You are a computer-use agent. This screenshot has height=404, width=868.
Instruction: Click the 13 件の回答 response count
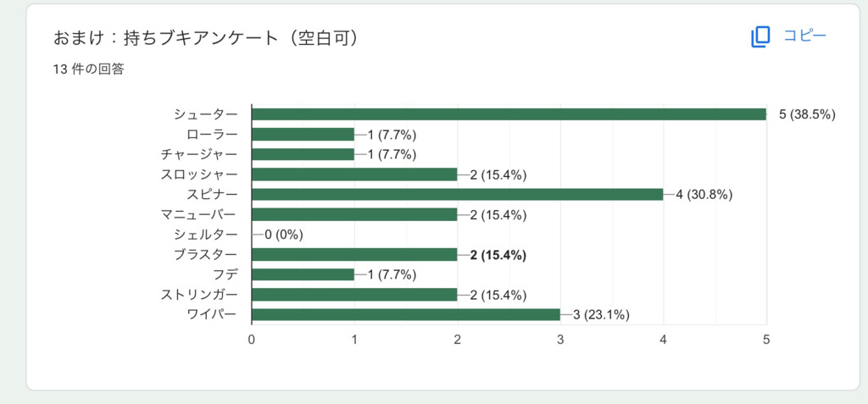pos(88,69)
